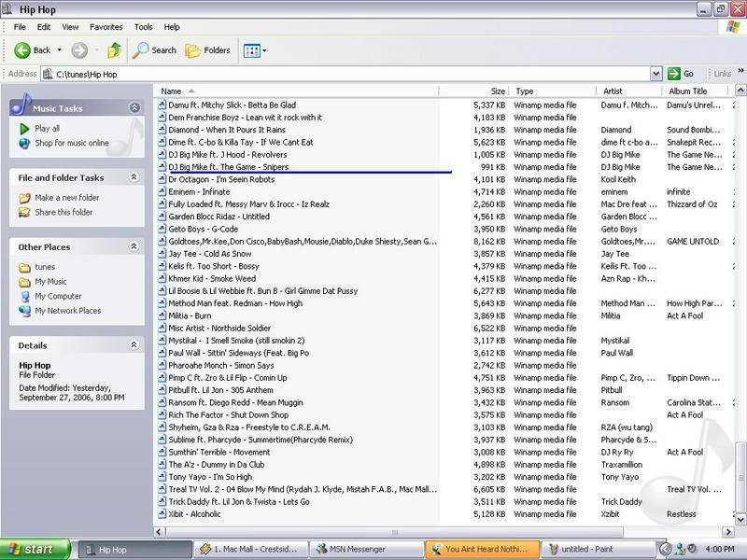Open the Start menu
Viewport: 747px width, 560px height.
coord(35,550)
